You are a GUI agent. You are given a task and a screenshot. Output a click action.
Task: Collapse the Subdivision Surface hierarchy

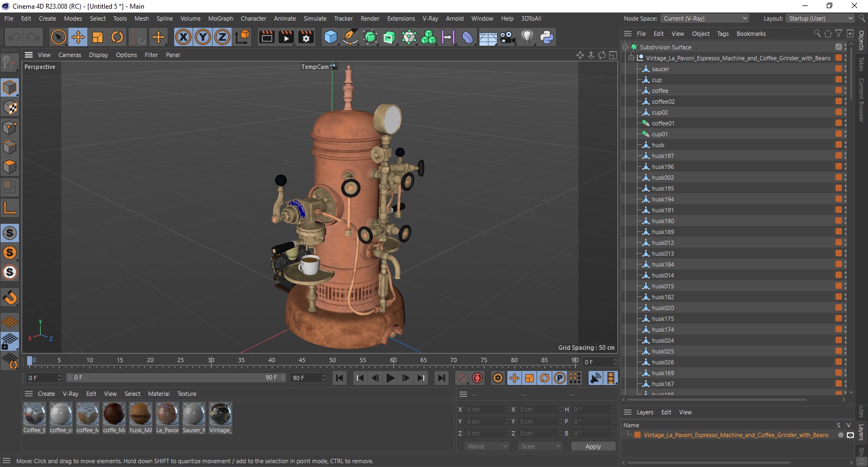[626, 47]
